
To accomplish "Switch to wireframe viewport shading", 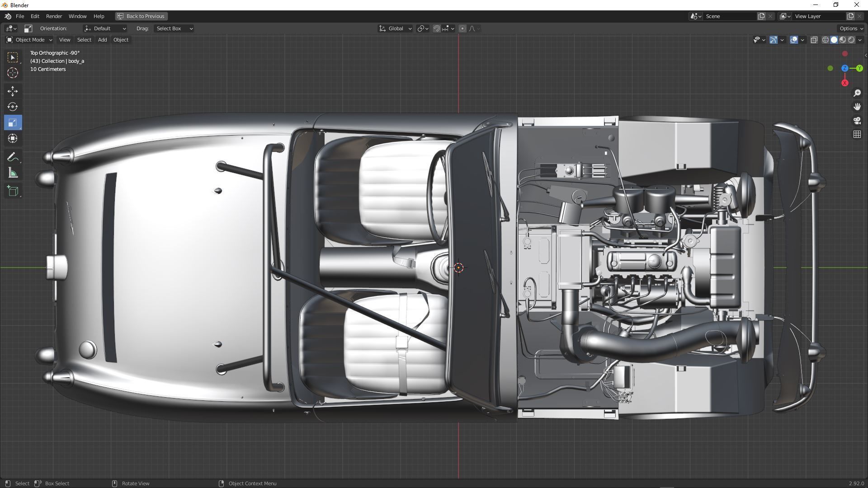I will pos(825,40).
